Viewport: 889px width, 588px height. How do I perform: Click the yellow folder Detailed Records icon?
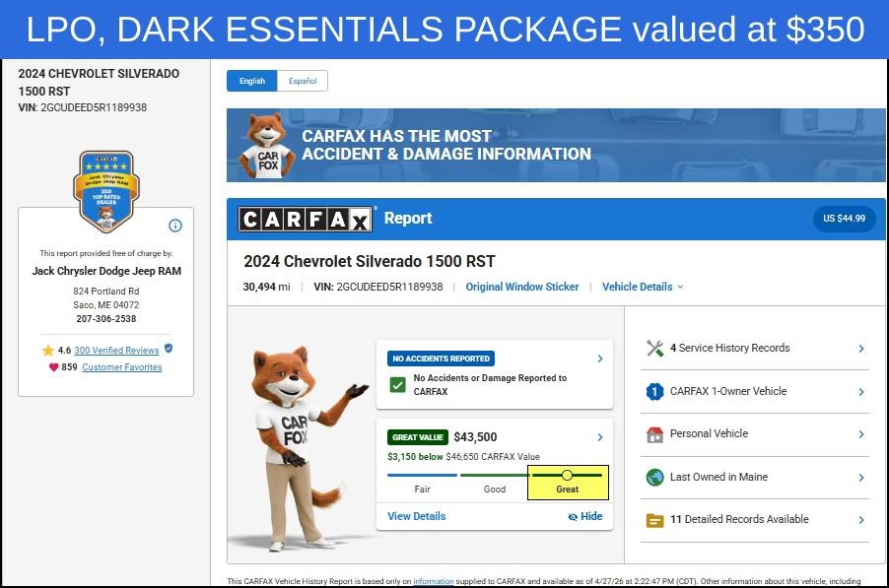click(x=654, y=519)
